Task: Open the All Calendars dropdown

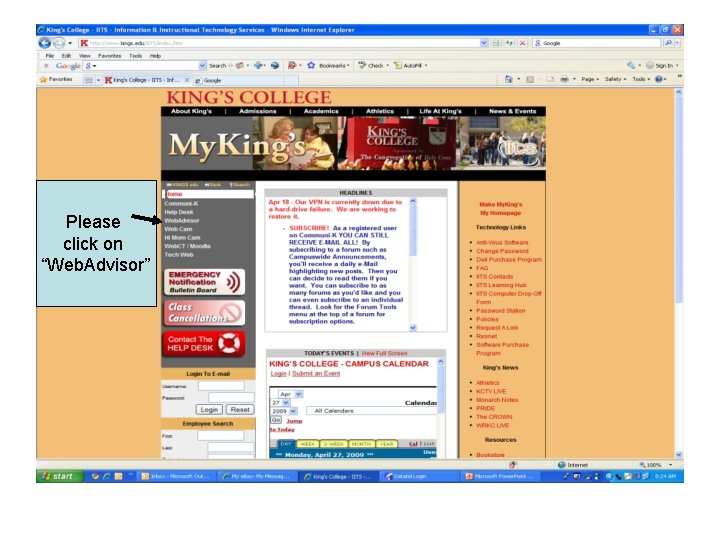Action: coord(371,411)
